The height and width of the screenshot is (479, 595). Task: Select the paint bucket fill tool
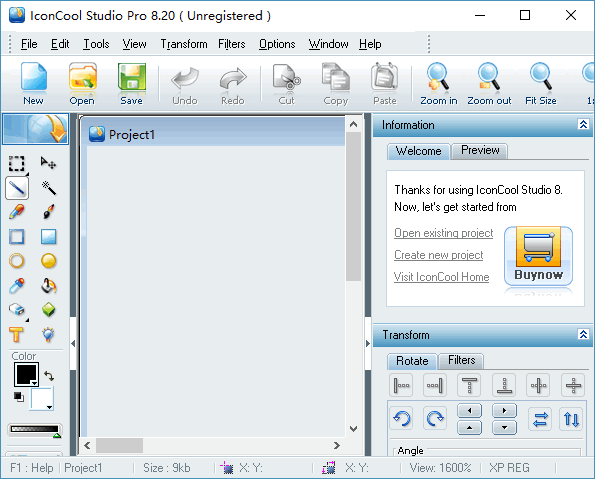(49, 286)
